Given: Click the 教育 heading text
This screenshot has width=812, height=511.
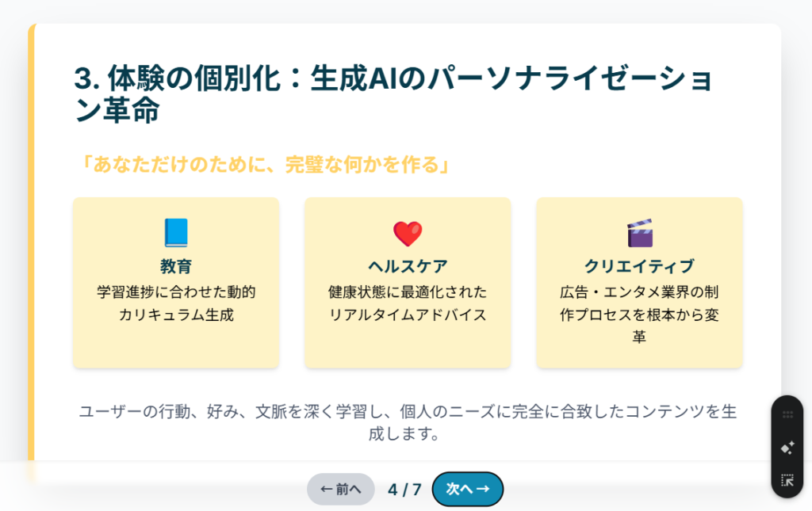Looking at the screenshot, I should [176, 266].
